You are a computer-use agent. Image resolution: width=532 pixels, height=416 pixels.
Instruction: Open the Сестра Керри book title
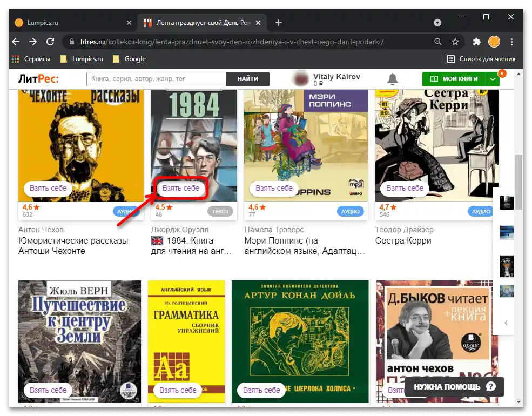pos(403,240)
